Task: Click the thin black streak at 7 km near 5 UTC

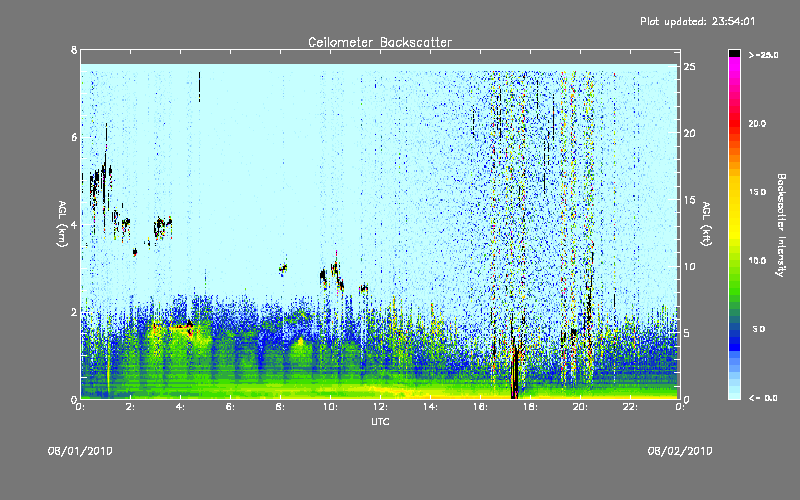Action: [x=199, y=87]
